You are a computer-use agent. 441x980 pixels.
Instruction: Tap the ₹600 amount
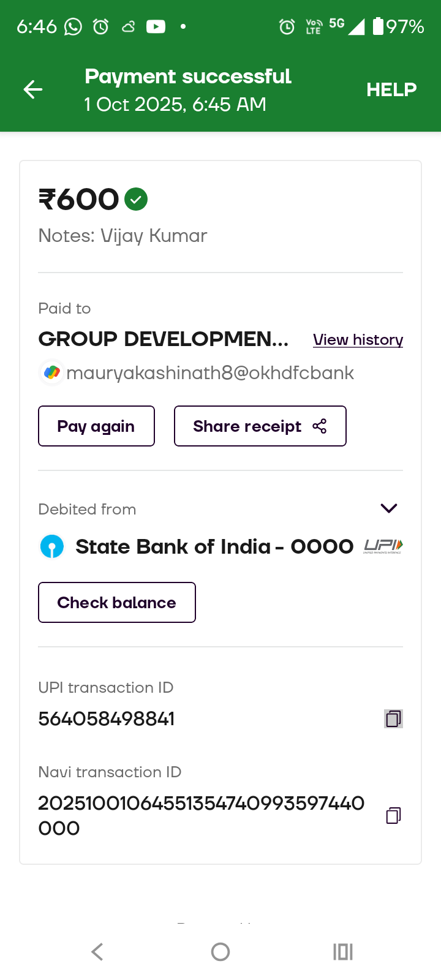79,200
